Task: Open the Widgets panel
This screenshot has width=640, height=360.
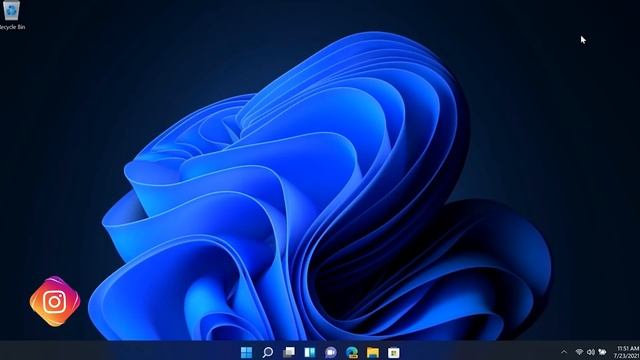Action: click(310, 352)
